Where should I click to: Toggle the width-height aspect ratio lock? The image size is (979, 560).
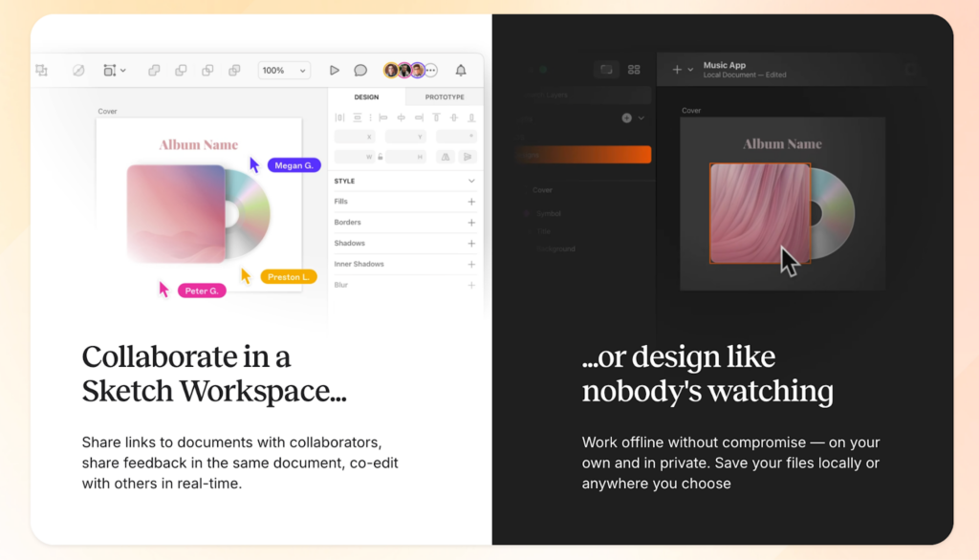(x=381, y=157)
